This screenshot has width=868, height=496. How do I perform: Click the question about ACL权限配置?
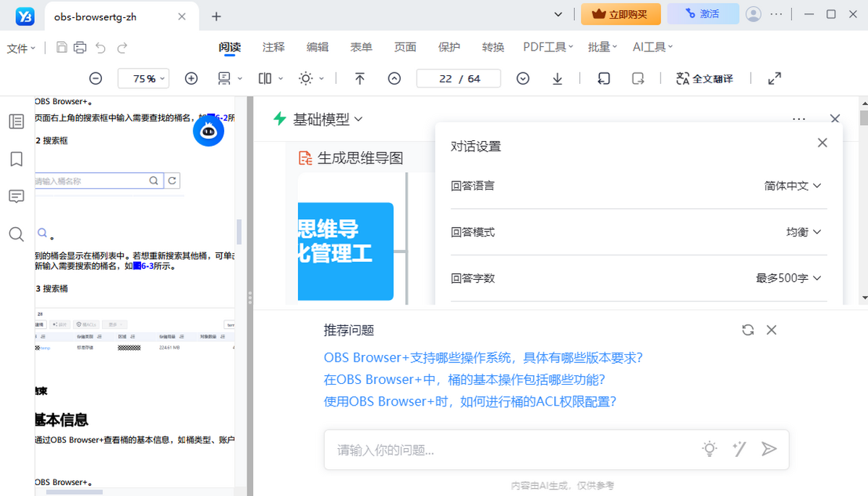470,401
